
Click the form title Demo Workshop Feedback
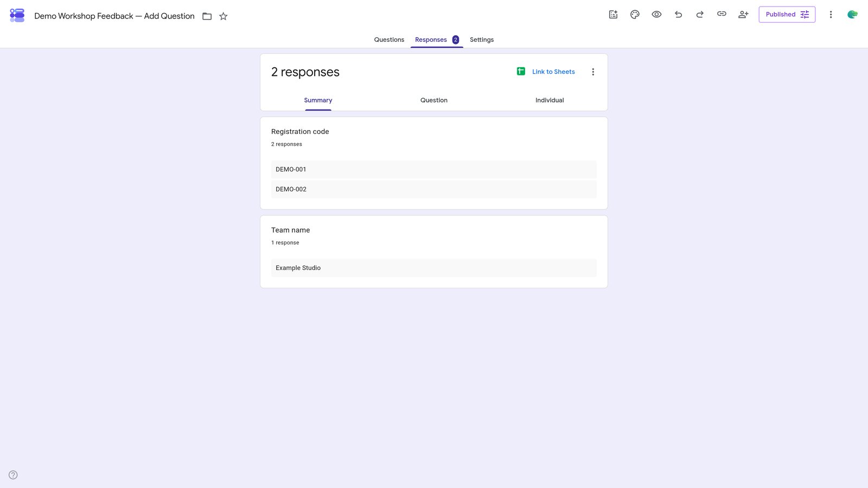point(114,16)
